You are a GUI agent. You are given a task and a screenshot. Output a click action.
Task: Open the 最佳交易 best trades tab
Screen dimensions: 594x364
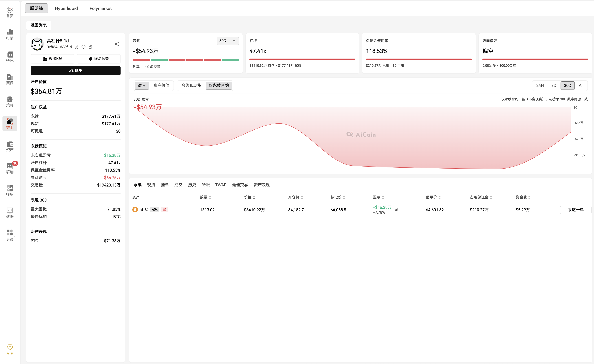tap(240, 185)
